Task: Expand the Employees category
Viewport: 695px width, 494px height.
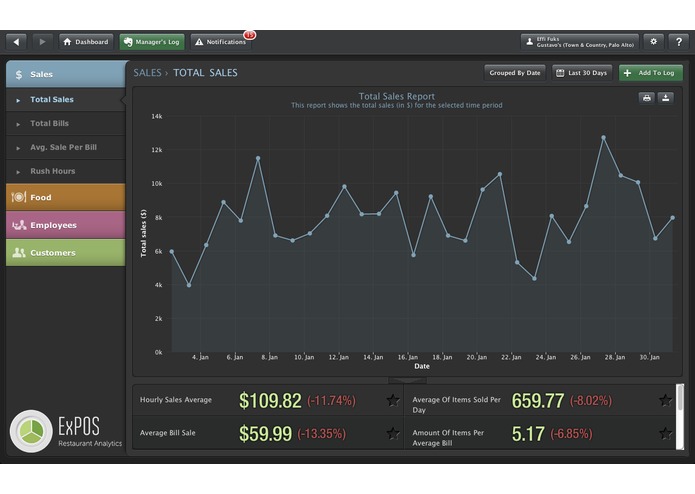Action: coord(66,225)
